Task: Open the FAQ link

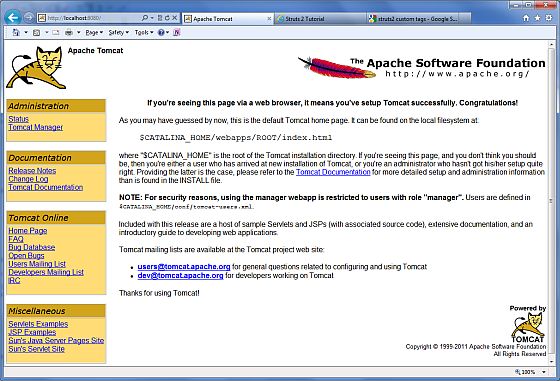Action: pos(16,239)
